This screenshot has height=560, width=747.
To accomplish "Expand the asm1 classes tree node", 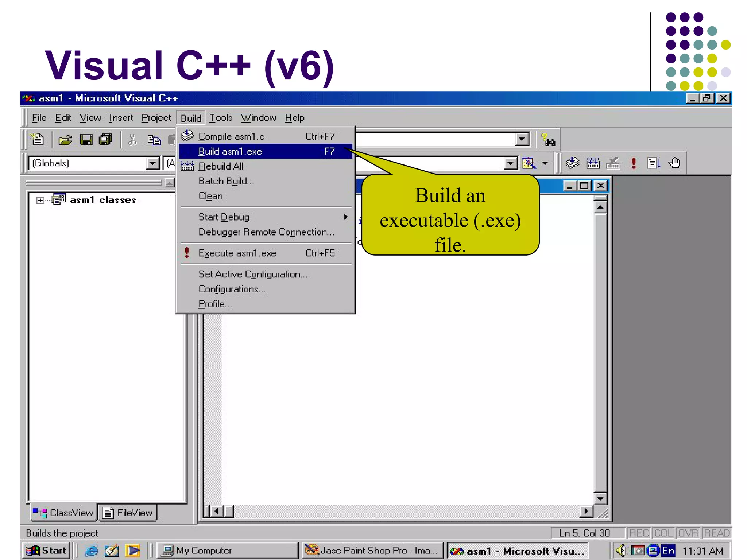I will (x=40, y=200).
